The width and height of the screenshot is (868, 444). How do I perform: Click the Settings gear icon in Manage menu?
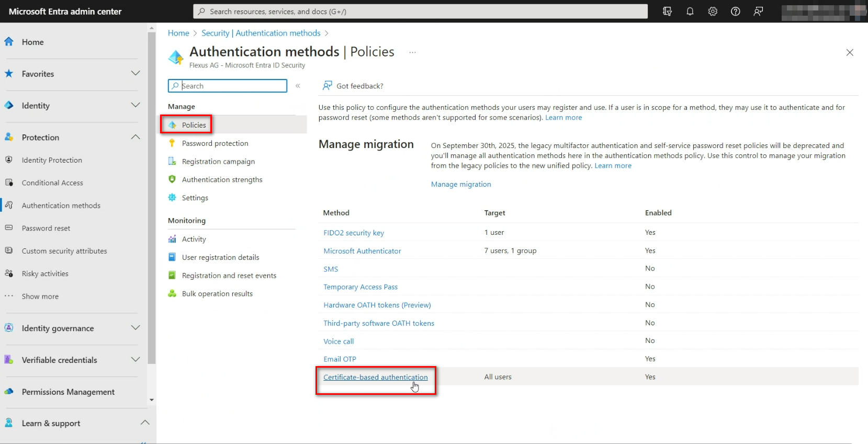pos(172,198)
